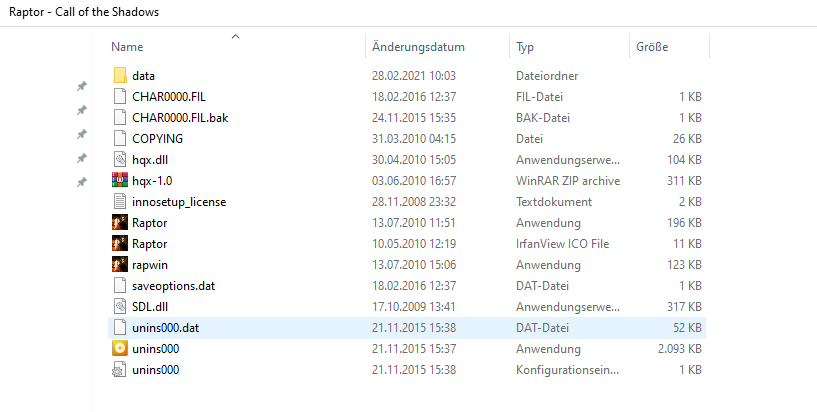The image size is (817, 412).
Task: Click the size value 123 KB
Action: [684, 265]
